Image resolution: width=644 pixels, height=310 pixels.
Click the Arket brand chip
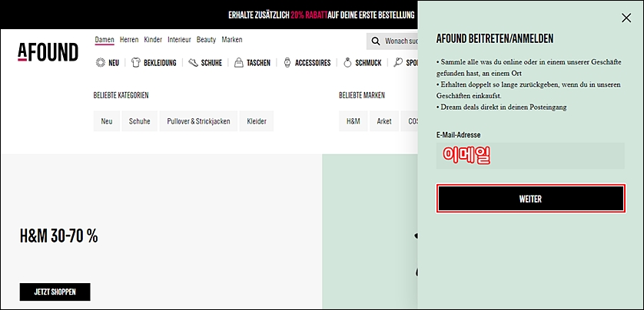pyautogui.click(x=384, y=121)
